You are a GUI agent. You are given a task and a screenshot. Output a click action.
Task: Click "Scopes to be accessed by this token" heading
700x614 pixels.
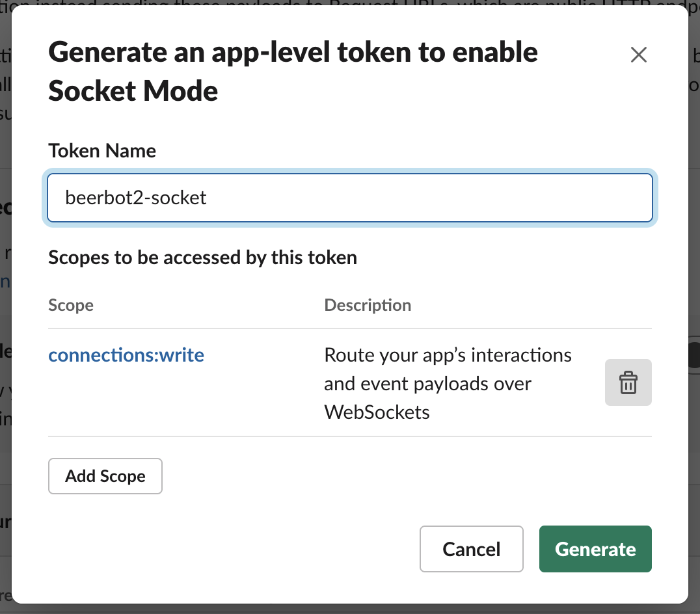pyautogui.click(x=202, y=258)
